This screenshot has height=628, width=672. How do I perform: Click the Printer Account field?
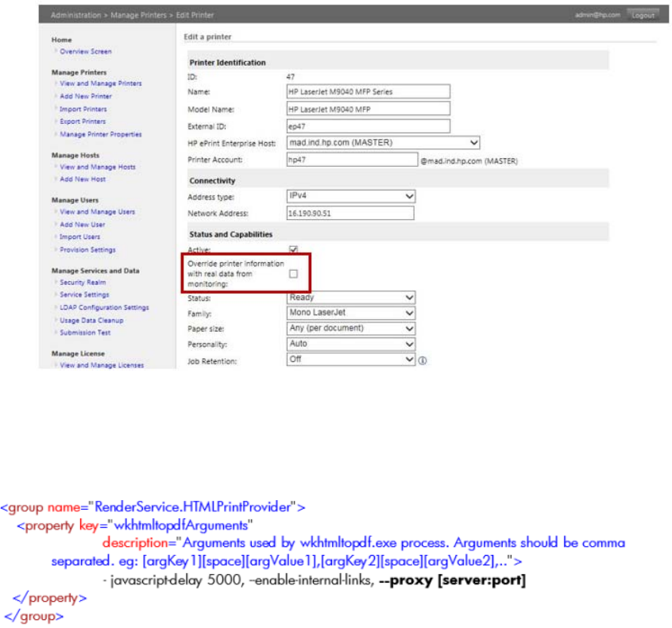click(352, 160)
